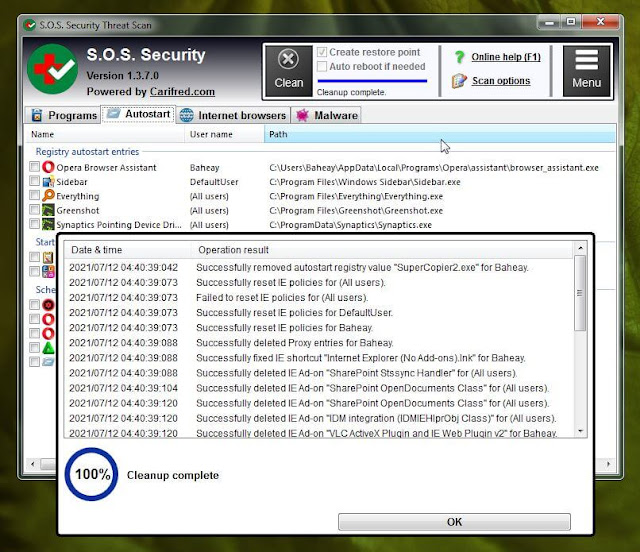
Task: Click the log vertical scrollbar thumb
Action: coord(580,293)
